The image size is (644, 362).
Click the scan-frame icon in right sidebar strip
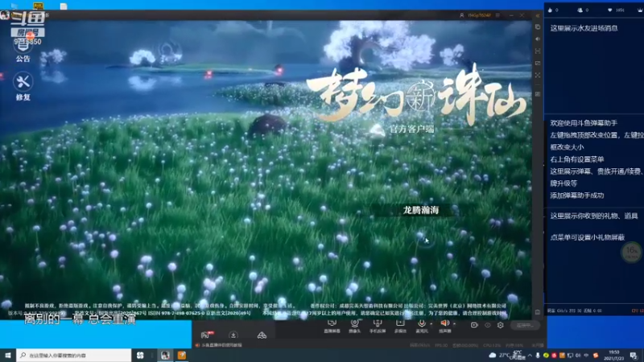coord(538,51)
